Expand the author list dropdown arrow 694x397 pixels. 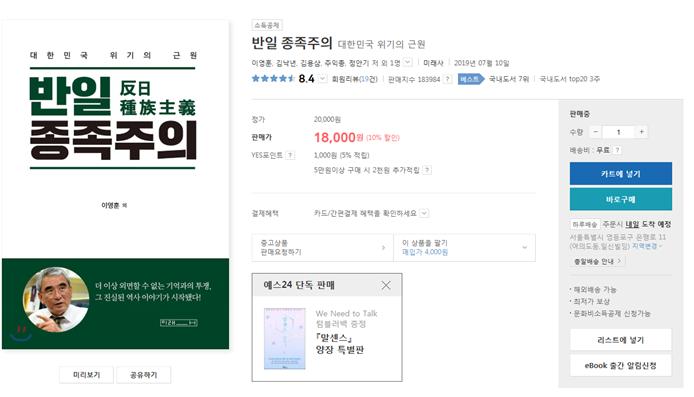point(408,62)
